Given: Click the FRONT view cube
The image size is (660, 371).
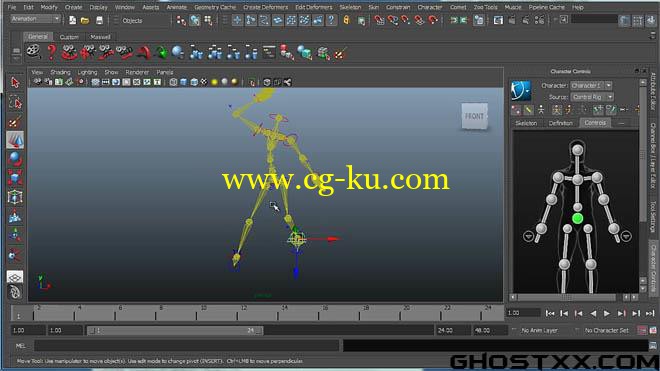Looking at the screenshot, I should tap(474, 116).
